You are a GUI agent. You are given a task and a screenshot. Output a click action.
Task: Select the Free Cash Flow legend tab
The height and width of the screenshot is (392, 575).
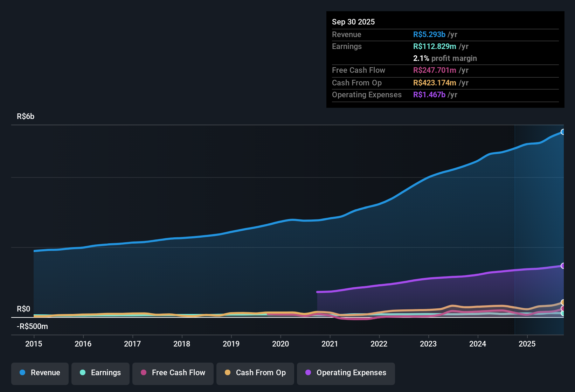(x=173, y=373)
